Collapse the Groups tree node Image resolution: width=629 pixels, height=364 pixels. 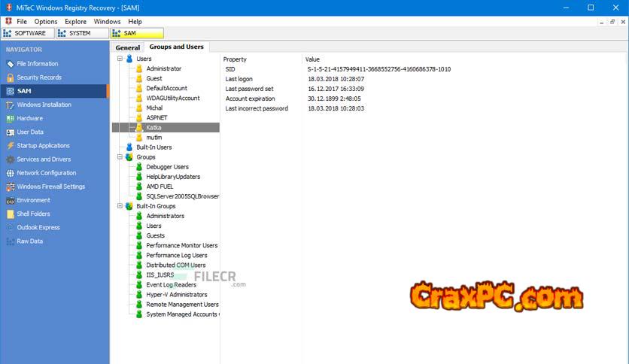click(x=120, y=157)
